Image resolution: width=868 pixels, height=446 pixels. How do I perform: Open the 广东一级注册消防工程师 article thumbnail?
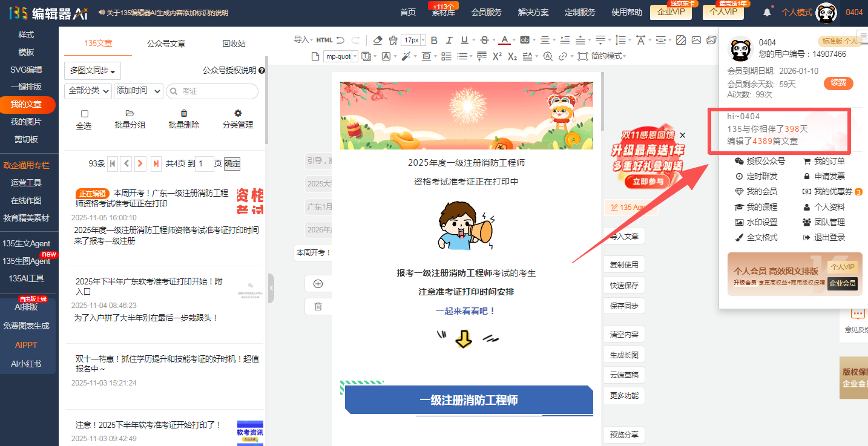(x=250, y=202)
